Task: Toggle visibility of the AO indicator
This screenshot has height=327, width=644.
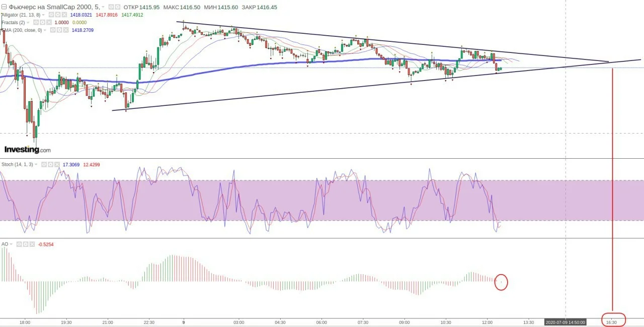Action: 19,244
